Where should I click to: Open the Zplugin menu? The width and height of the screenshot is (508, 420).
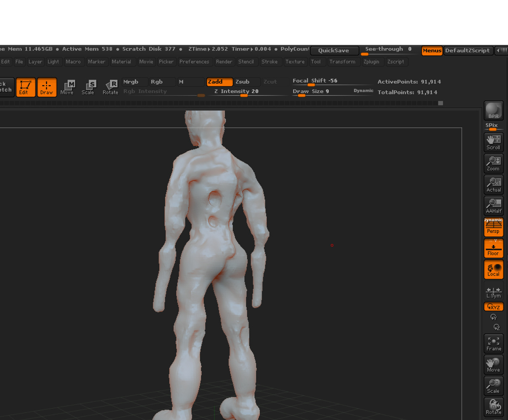pyautogui.click(x=371, y=62)
